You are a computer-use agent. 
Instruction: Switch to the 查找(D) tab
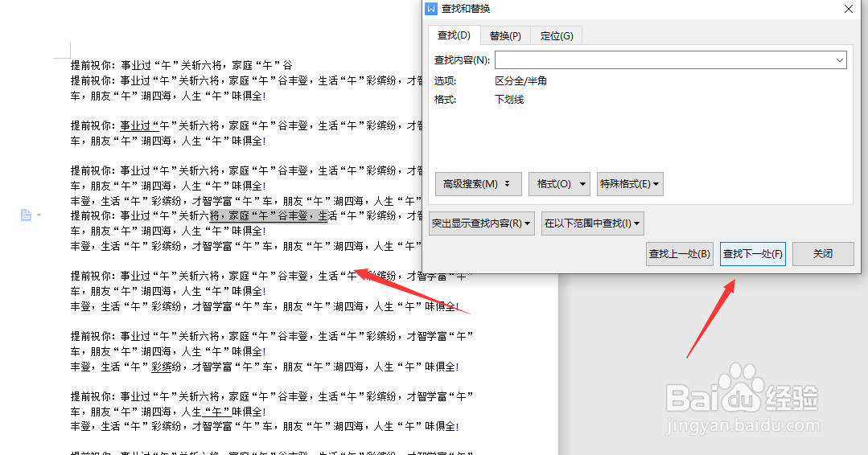pyautogui.click(x=454, y=35)
